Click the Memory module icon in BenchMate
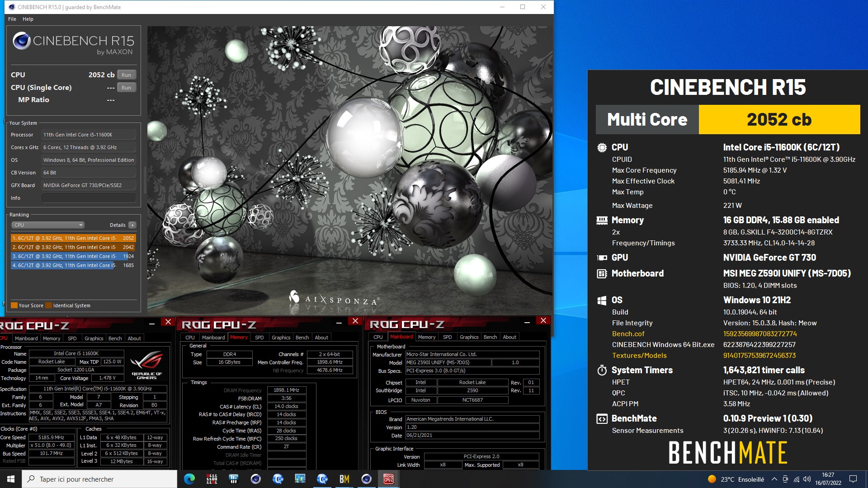The width and height of the screenshot is (868, 488). 602,220
